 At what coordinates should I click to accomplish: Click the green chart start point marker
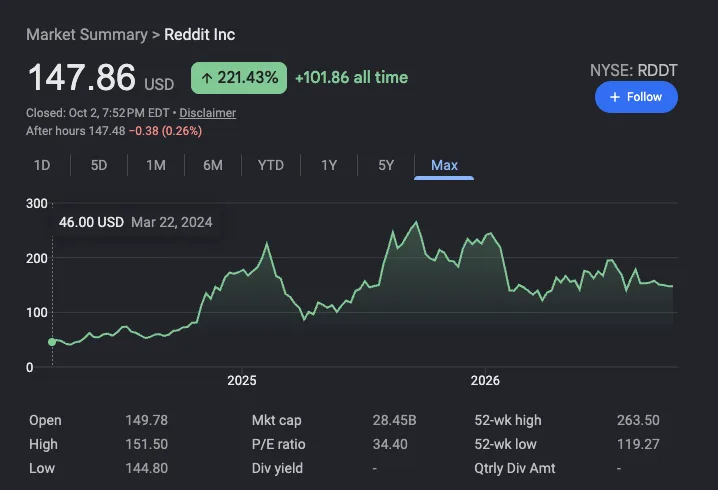pos(52,342)
